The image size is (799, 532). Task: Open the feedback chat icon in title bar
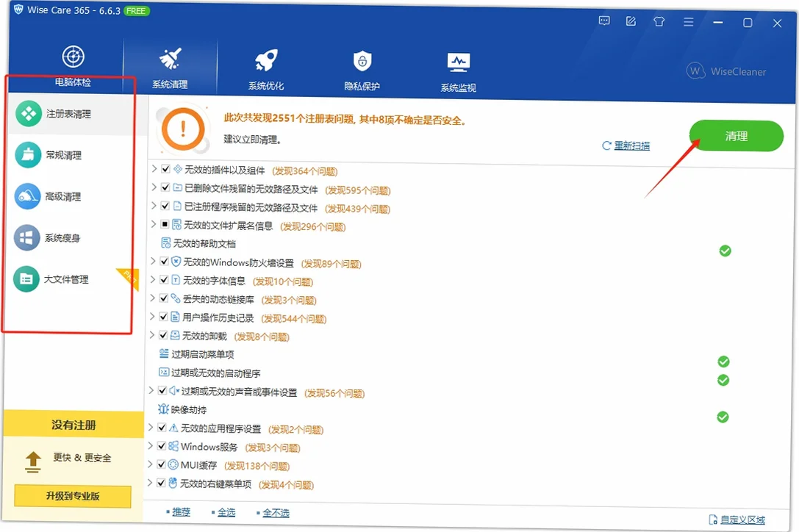(604, 21)
